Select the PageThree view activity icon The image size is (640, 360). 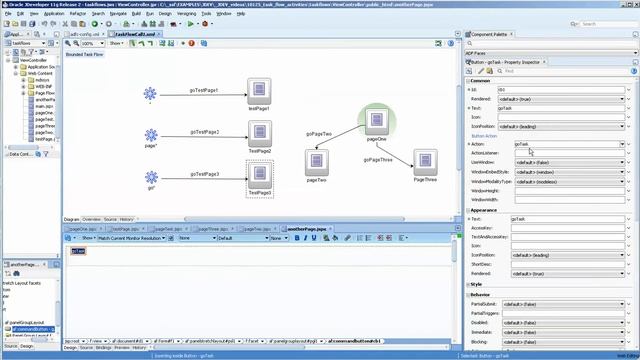[x=425, y=162]
